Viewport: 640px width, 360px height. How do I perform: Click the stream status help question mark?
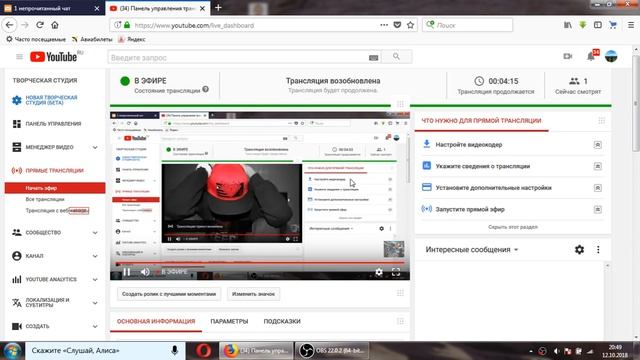pyautogui.click(x=205, y=89)
